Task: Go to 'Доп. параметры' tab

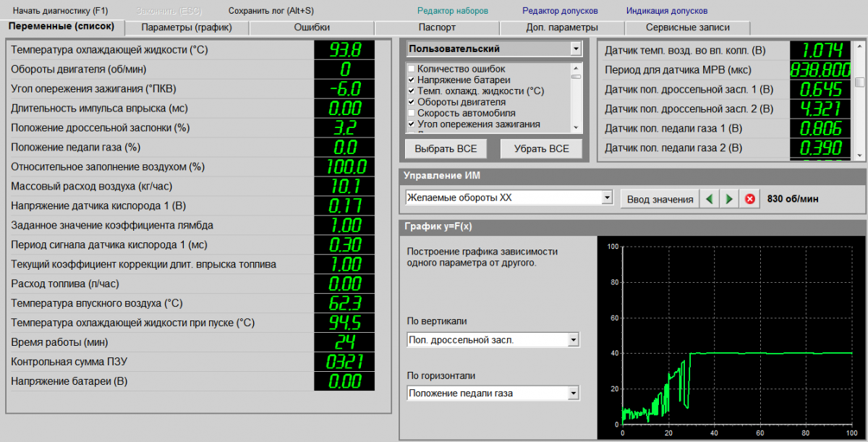Action: (562, 27)
